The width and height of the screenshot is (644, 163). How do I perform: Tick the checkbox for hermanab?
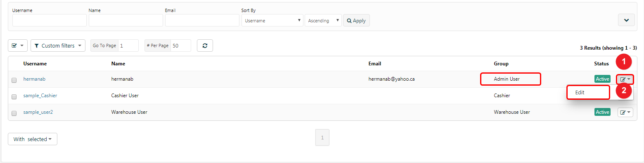pyautogui.click(x=14, y=80)
